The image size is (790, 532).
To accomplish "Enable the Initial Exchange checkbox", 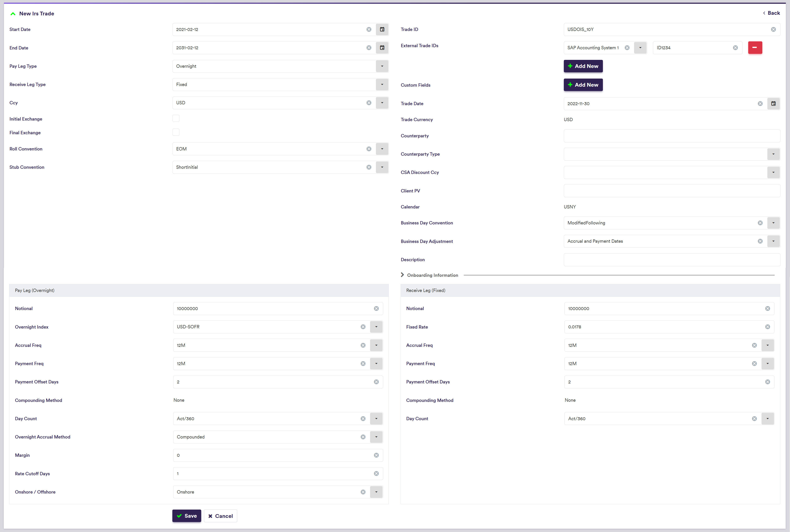I will click(176, 118).
